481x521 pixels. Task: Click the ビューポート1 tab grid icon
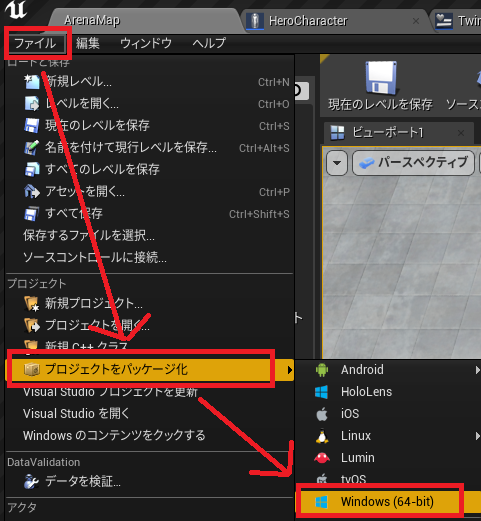point(337,133)
